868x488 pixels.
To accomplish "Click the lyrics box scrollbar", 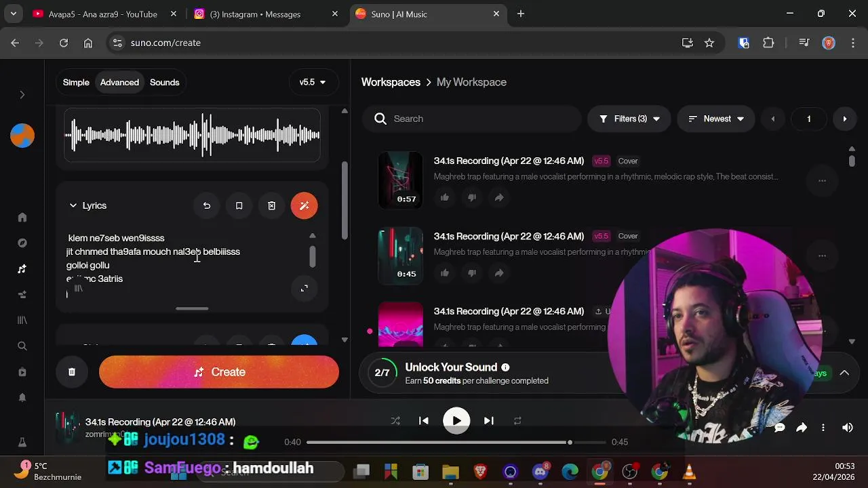I will point(312,256).
